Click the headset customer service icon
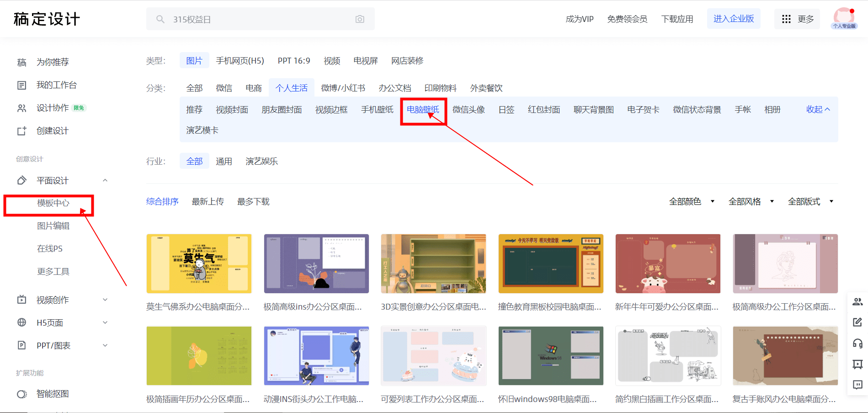The width and height of the screenshot is (868, 413). point(857,343)
